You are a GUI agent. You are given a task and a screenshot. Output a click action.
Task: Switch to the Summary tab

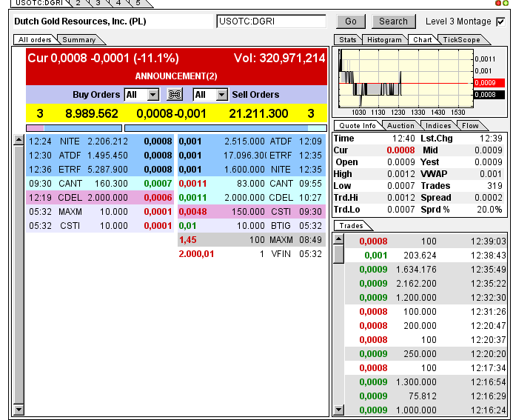[78, 40]
